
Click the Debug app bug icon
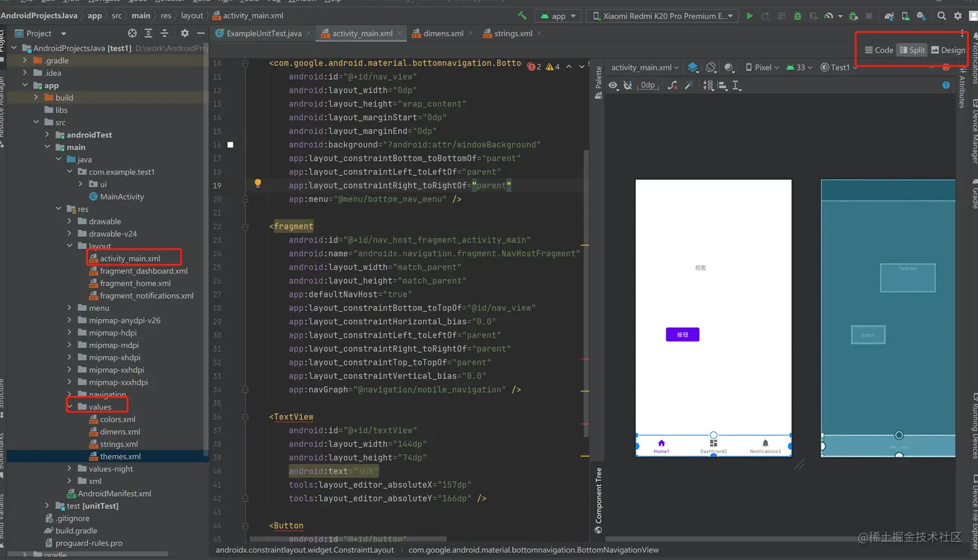coord(798,16)
